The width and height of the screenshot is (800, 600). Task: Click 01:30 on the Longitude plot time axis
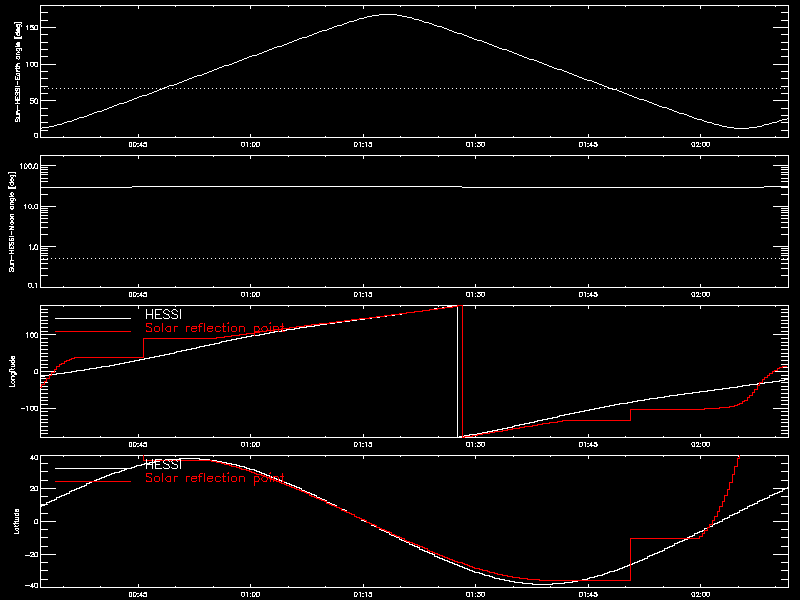coord(476,445)
